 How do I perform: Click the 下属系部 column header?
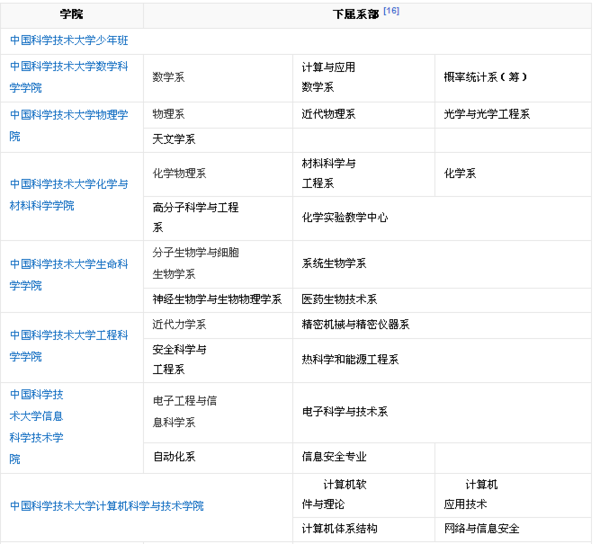pyautogui.click(x=367, y=15)
